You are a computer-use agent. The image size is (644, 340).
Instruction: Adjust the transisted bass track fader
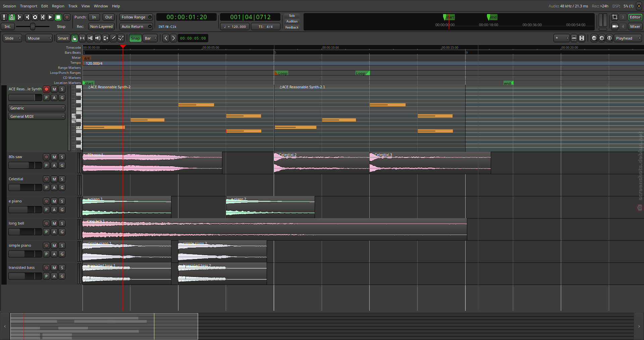pyautogui.click(x=25, y=276)
